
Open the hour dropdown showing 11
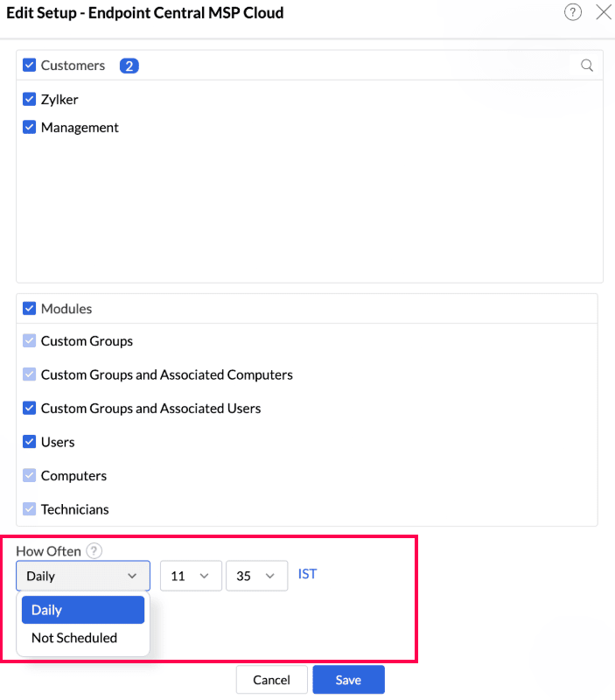191,576
